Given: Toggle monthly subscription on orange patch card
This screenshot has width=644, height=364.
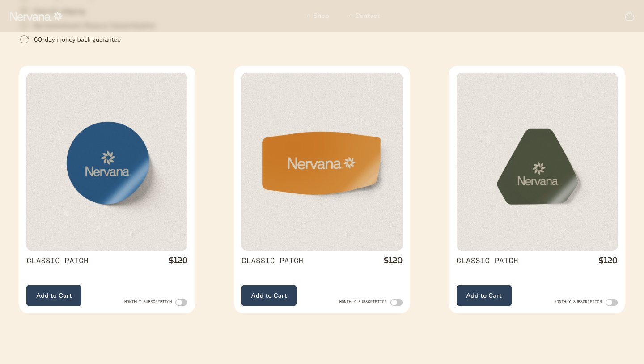Looking at the screenshot, I should tap(396, 302).
